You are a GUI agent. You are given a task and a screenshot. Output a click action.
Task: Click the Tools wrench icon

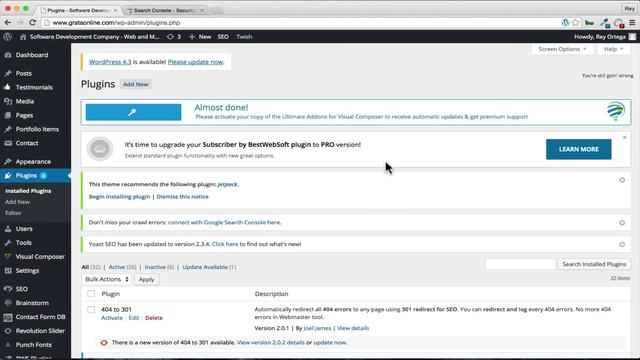(8, 242)
